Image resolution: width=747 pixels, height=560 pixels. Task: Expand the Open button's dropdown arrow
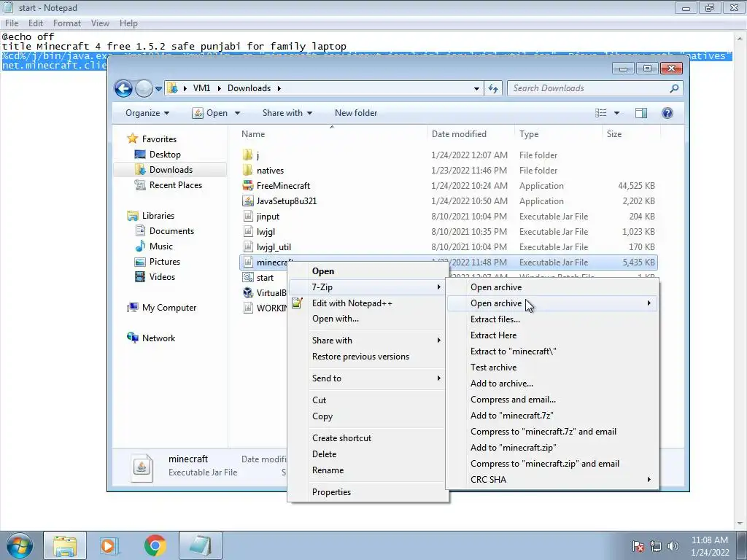pyautogui.click(x=237, y=113)
